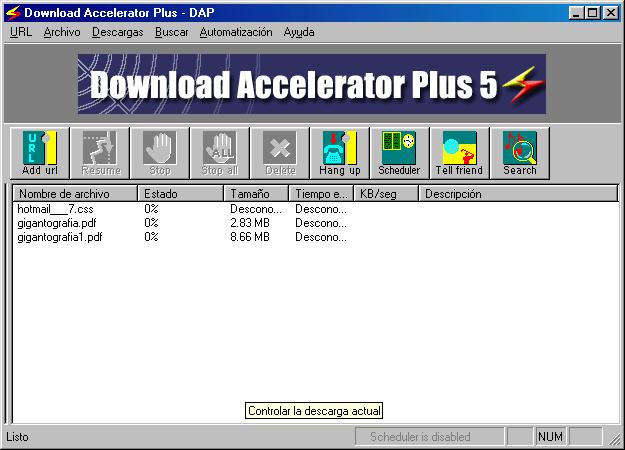Open the Buscar menu
This screenshot has height=450, width=625.
pos(171,32)
